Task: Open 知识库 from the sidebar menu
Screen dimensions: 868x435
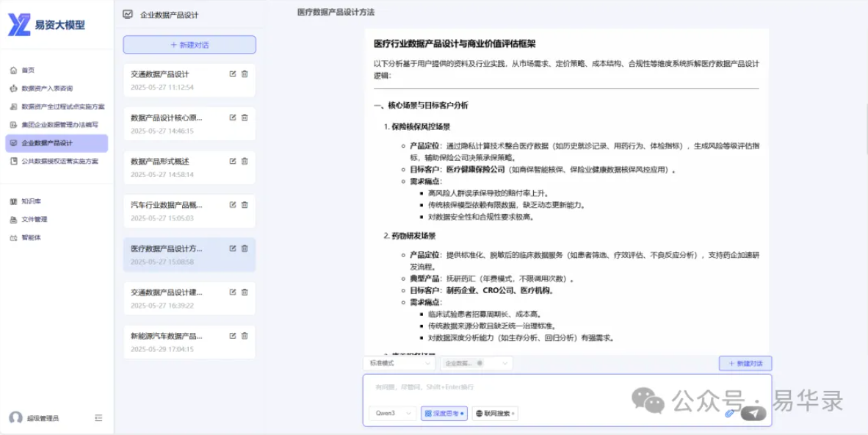Action: coord(31,201)
